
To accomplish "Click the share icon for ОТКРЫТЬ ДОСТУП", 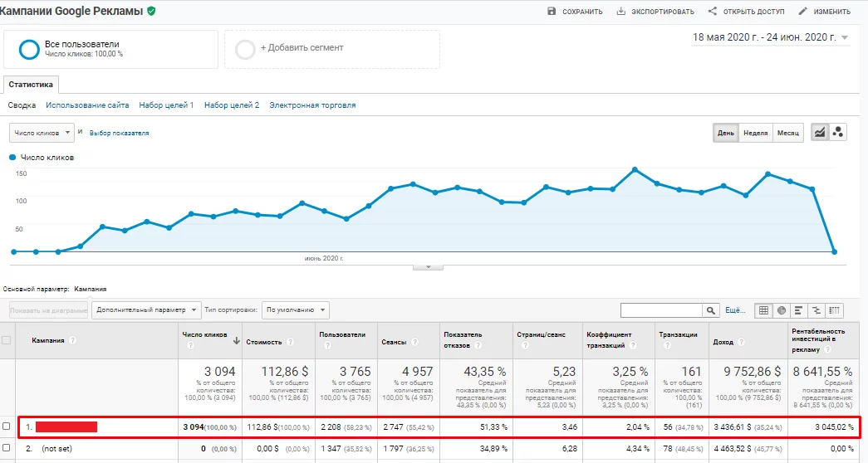I will 713,11.
